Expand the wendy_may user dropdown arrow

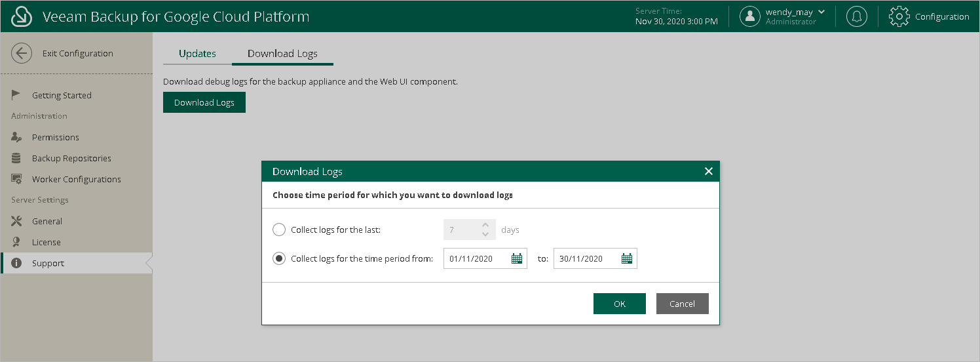[821, 12]
